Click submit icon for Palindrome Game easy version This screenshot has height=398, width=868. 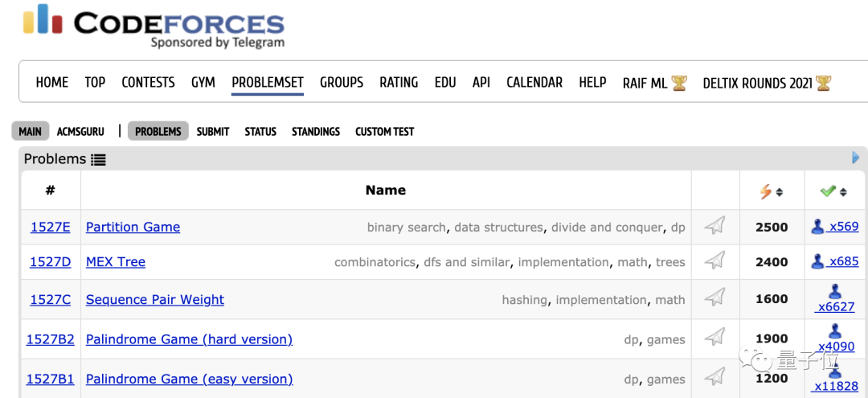coord(714,376)
